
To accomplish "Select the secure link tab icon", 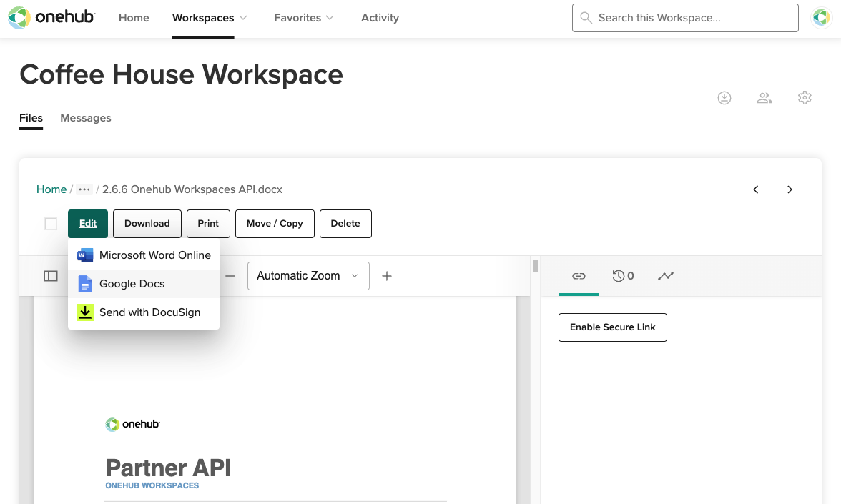I will (x=579, y=276).
